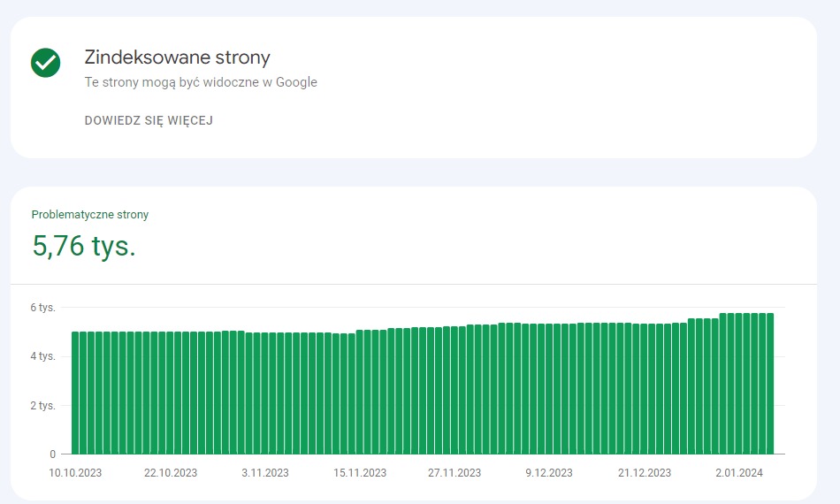Pick the 3.11.2023 date on the chart axis
This screenshot has height=504, width=840.
(x=265, y=473)
